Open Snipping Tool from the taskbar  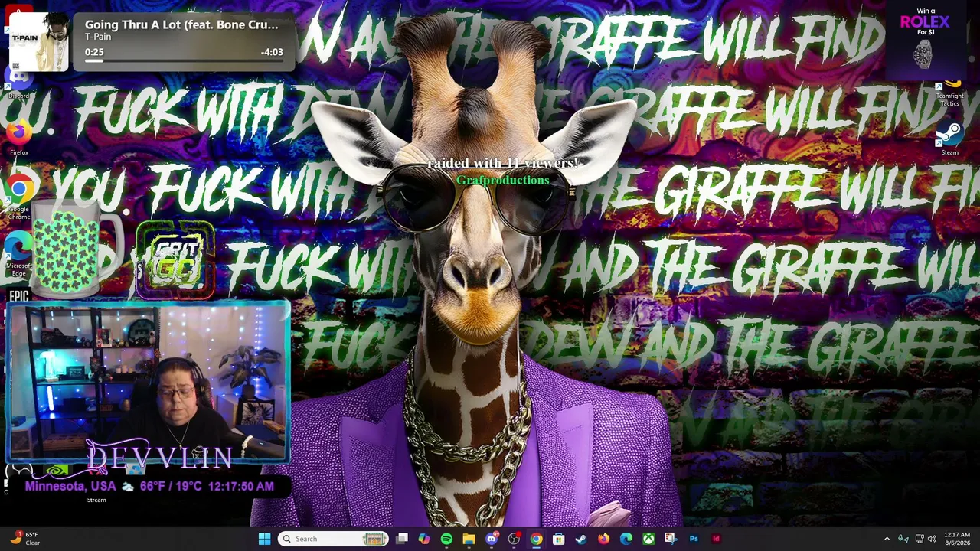671,539
